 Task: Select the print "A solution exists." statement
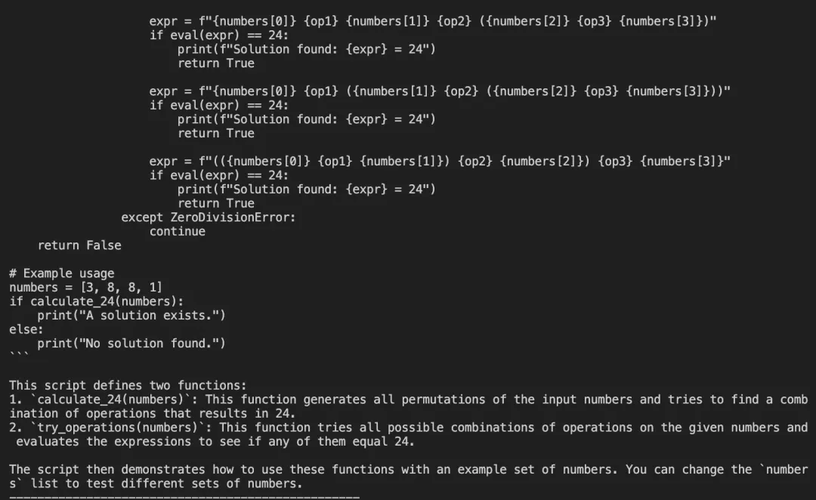(x=131, y=315)
